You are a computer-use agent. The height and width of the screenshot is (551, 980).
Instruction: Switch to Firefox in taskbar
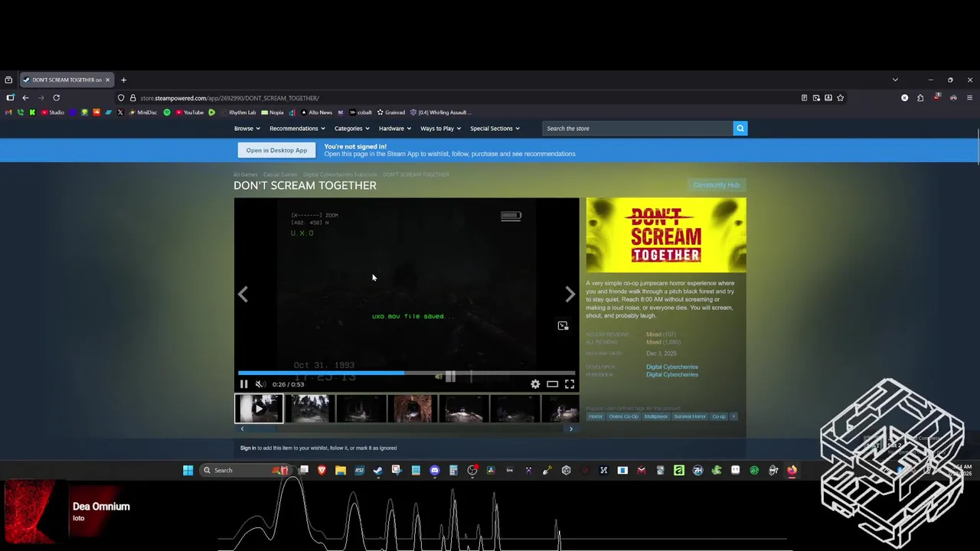(792, 471)
